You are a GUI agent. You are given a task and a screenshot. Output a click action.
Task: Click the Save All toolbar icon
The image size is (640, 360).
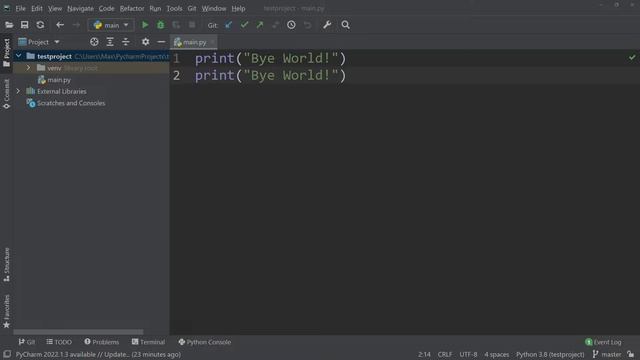(x=24, y=25)
